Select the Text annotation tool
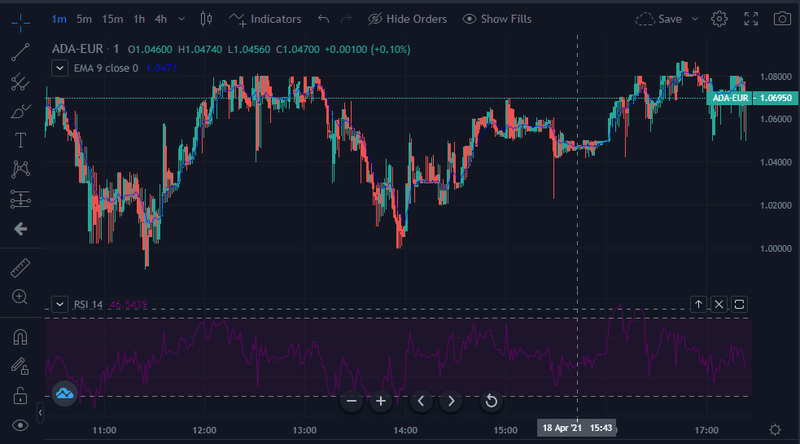Image resolution: width=800 pixels, height=444 pixels. (20, 140)
